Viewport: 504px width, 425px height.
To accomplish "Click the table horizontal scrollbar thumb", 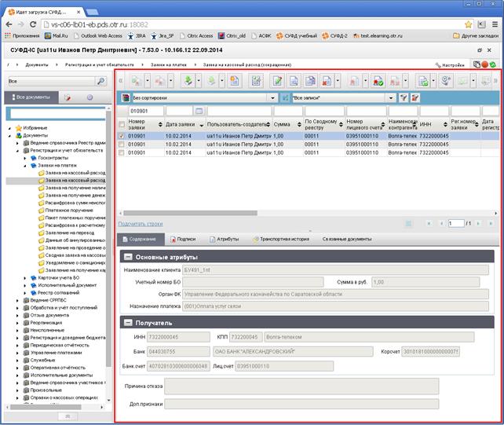I will [190, 213].
